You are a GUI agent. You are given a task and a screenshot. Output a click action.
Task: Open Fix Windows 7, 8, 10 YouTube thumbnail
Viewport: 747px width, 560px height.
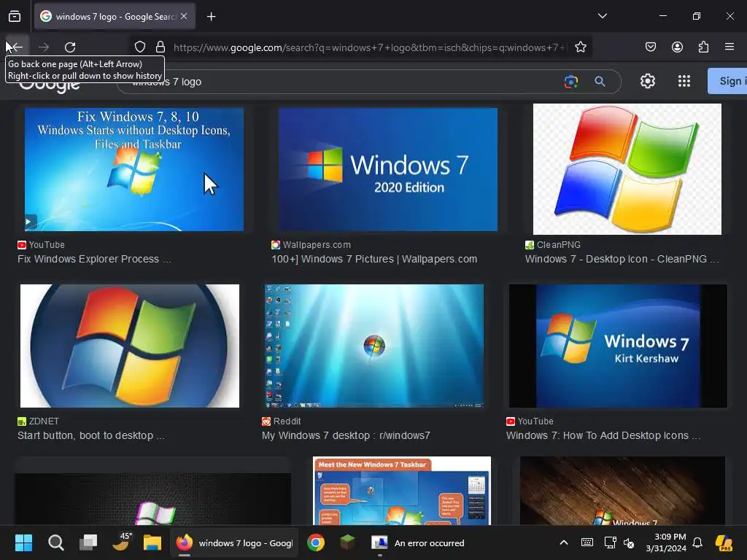click(x=134, y=169)
